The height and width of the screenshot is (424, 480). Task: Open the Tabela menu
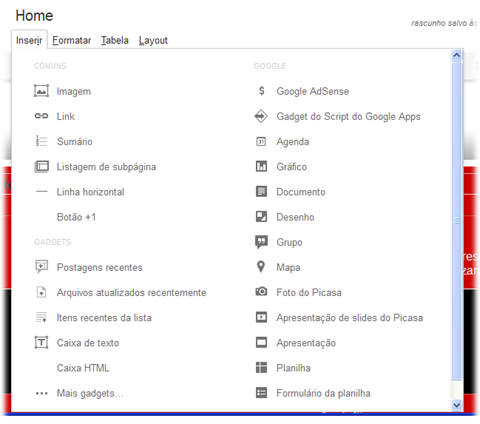[115, 40]
